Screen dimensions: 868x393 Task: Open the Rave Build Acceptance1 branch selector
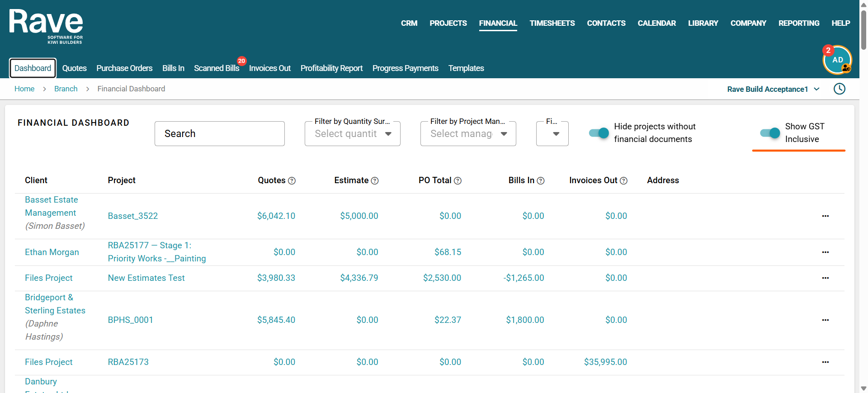[x=773, y=89]
